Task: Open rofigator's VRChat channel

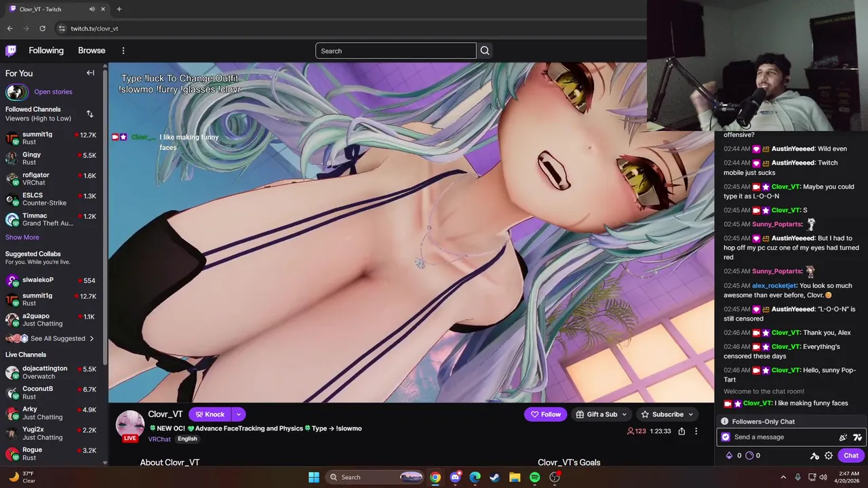Action: [x=51, y=179]
